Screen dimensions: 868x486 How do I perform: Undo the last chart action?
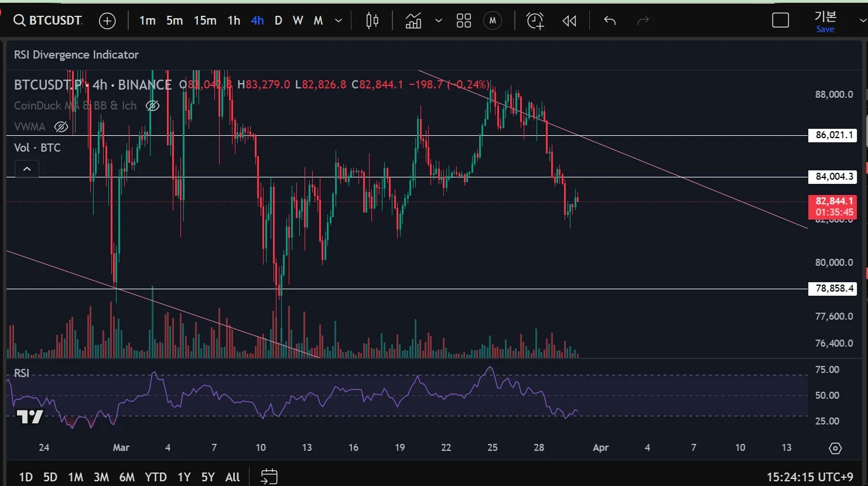[x=610, y=21]
